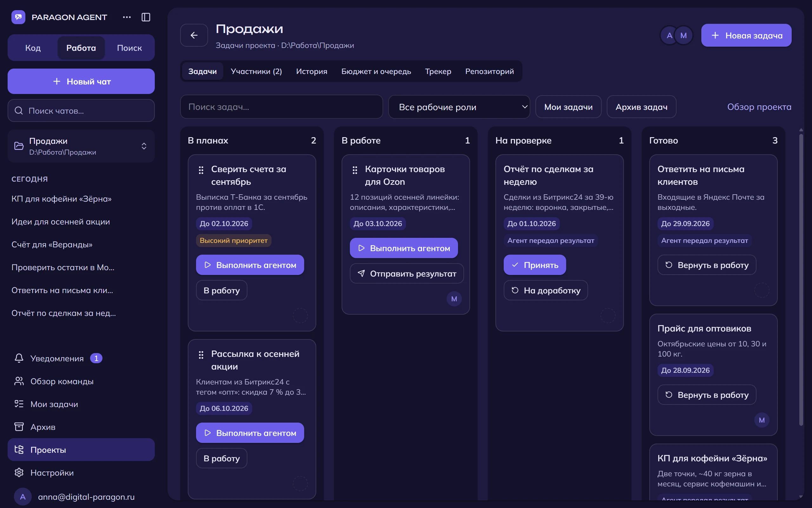Click the avatar A in project header
Image resolution: width=812 pixels, height=508 pixels.
(669, 35)
